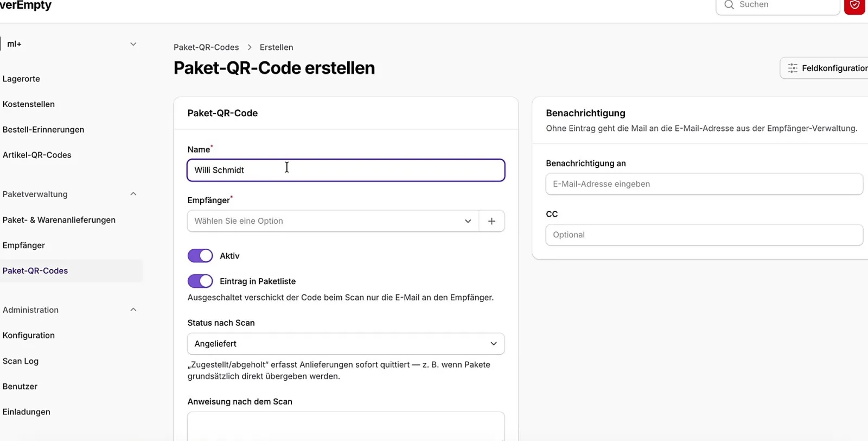Open Lagerorte in the sidebar
This screenshot has width=868, height=441.
[21, 79]
